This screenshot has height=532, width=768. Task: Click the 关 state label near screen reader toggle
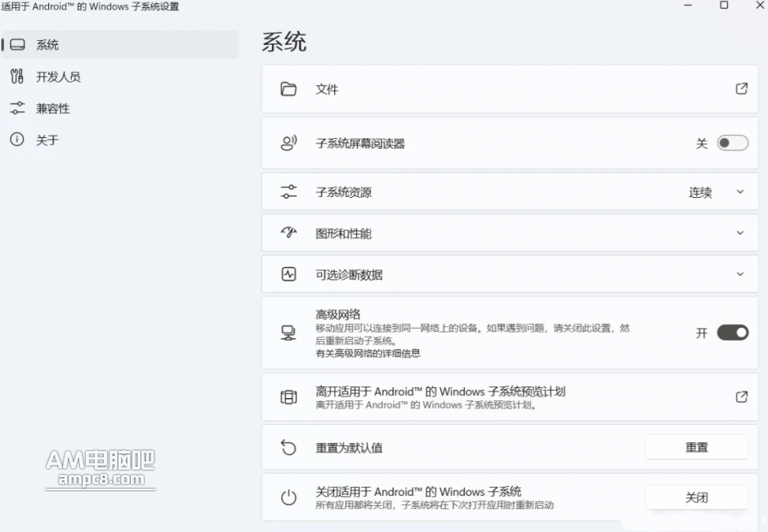[701, 144]
